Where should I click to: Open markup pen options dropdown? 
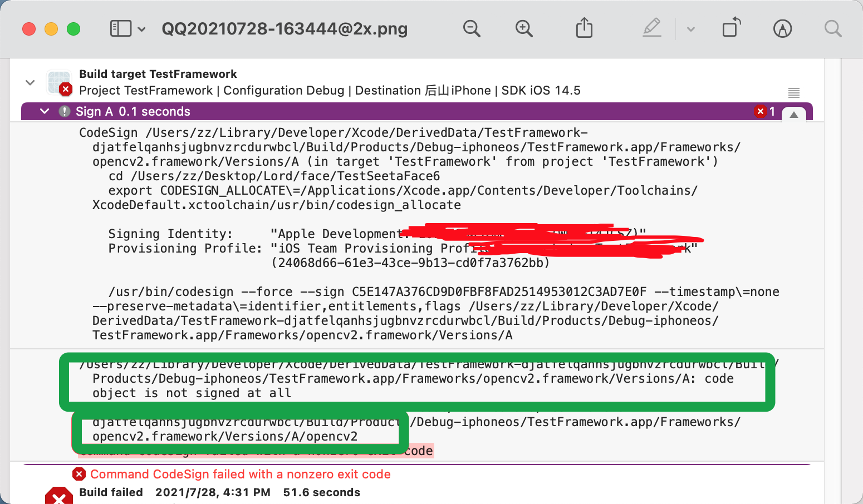point(691,29)
